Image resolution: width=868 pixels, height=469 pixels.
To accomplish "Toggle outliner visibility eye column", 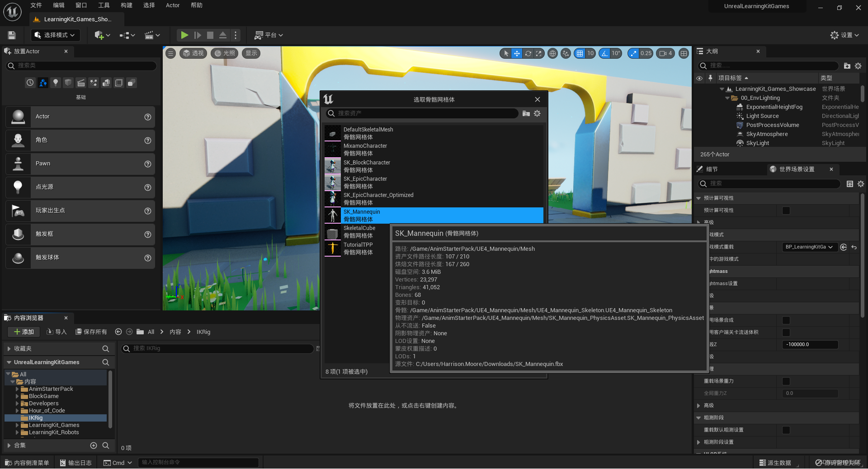I will point(699,78).
